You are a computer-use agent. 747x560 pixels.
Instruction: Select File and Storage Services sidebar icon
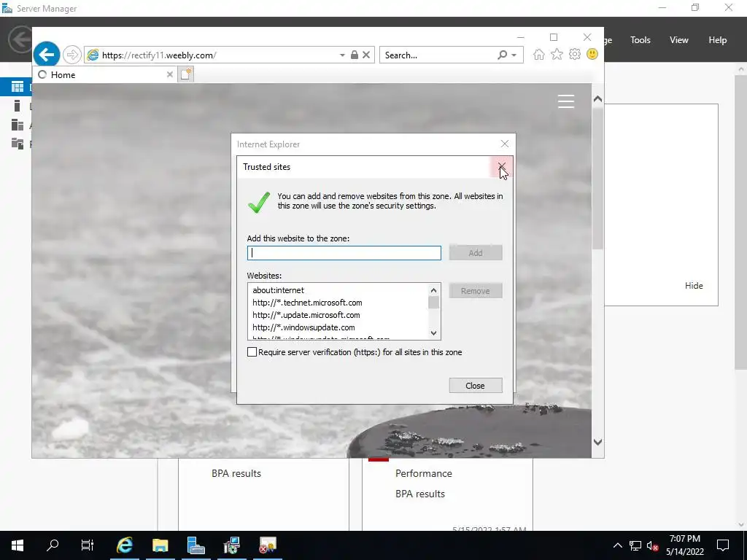click(x=18, y=144)
